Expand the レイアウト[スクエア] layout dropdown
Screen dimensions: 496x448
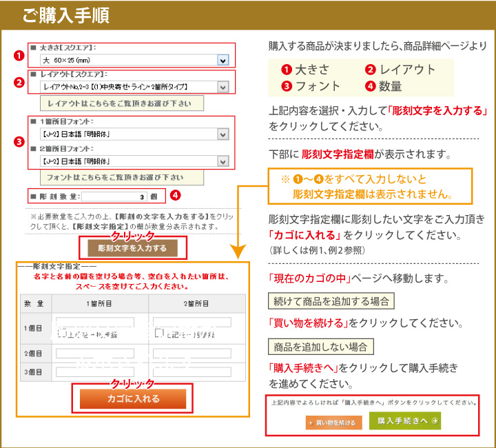pos(130,87)
